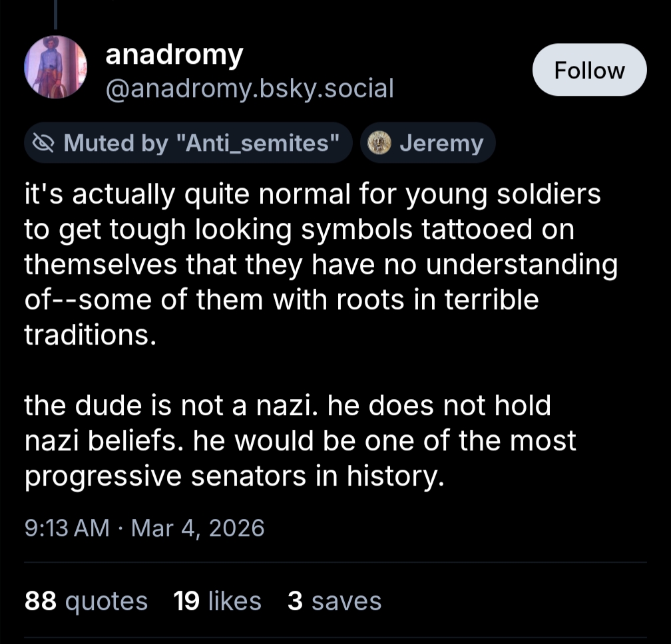Viewport: 671px width, 644px height.
Task: Click the "Jeremy" label text
Action: point(441,143)
